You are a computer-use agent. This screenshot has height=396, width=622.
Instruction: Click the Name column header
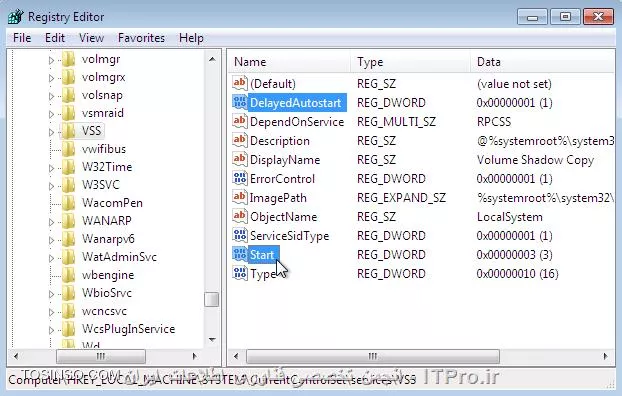tap(290, 62)
